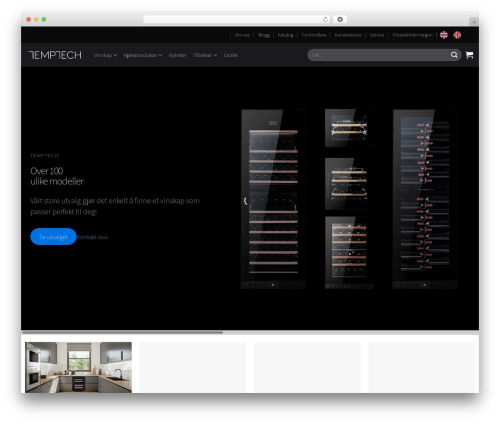The height and width of the screenshot is (423, 500).
Task: Open the Outlet menu item
Action: pos(231,55)
